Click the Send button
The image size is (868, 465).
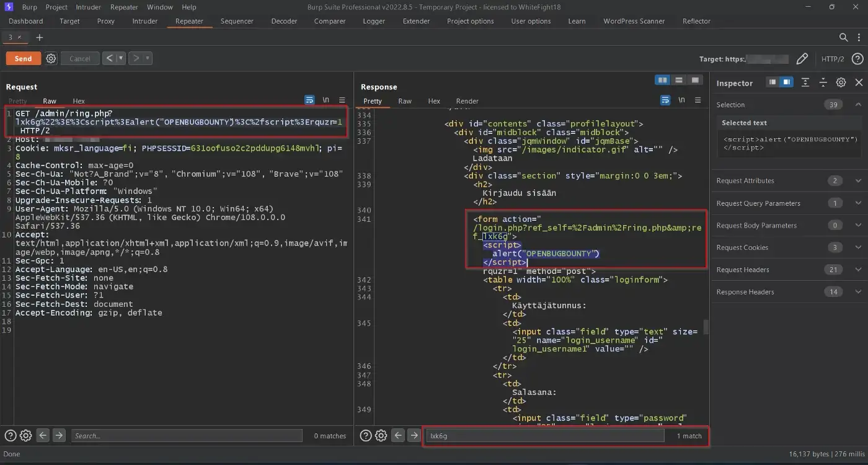pos(24,58)
